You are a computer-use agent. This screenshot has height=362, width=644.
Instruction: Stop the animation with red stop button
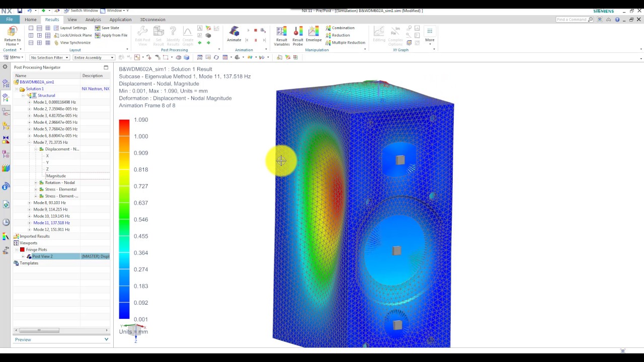[x=255, y=31]
